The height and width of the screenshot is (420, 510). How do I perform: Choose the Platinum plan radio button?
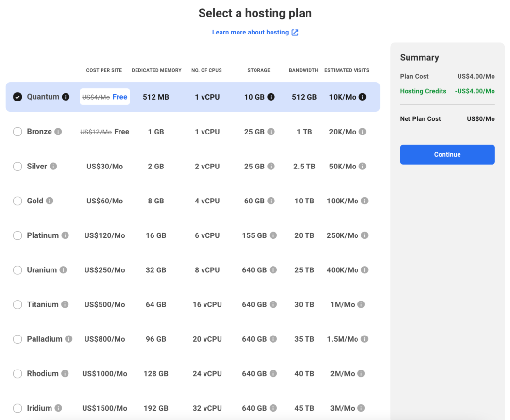point(17,235)
